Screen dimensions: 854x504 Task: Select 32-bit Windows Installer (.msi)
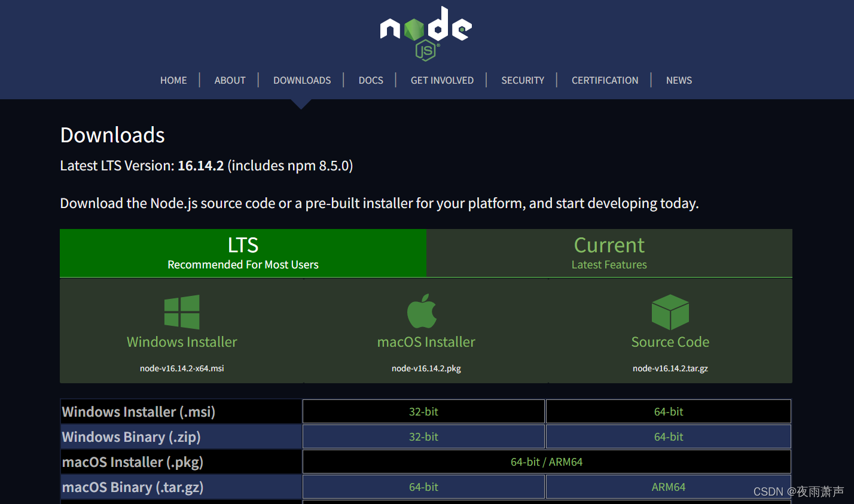pyautogui.click(x=423, y=411)
